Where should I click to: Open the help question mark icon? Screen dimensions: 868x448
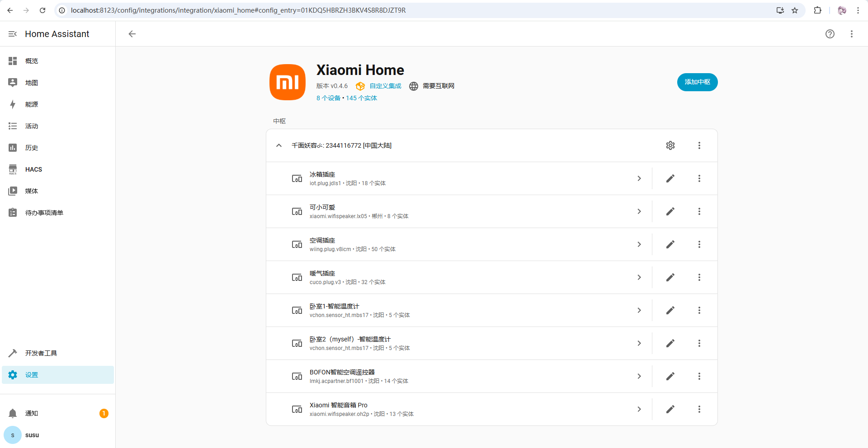pyautogui.click(x=830, y=34)
